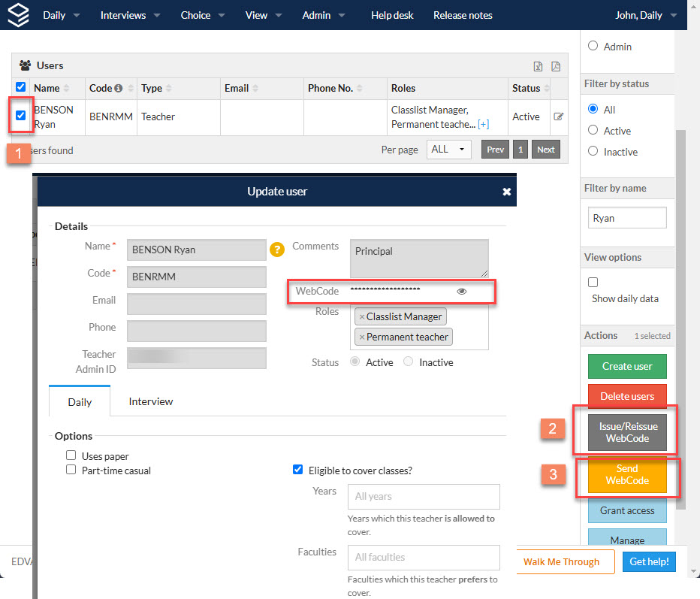The height and width of the screenshot is (599, 700).
Task: Click the Filter by name input field
Action: [x=627, y=217]
